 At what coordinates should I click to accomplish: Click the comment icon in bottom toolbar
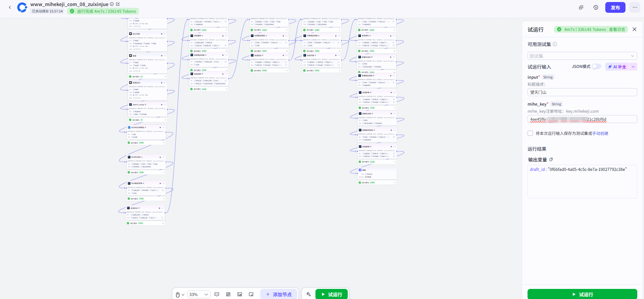click(217, 294)
